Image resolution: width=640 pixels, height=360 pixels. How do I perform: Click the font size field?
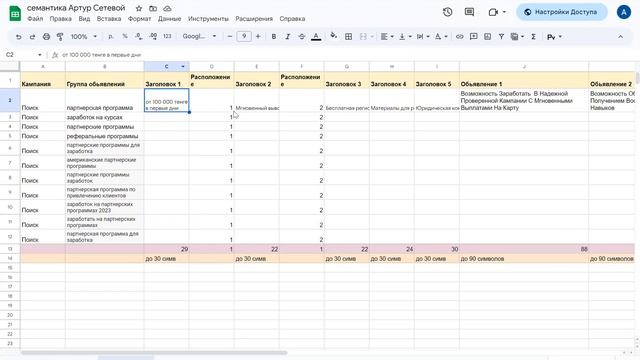click(x=244, y=36)
